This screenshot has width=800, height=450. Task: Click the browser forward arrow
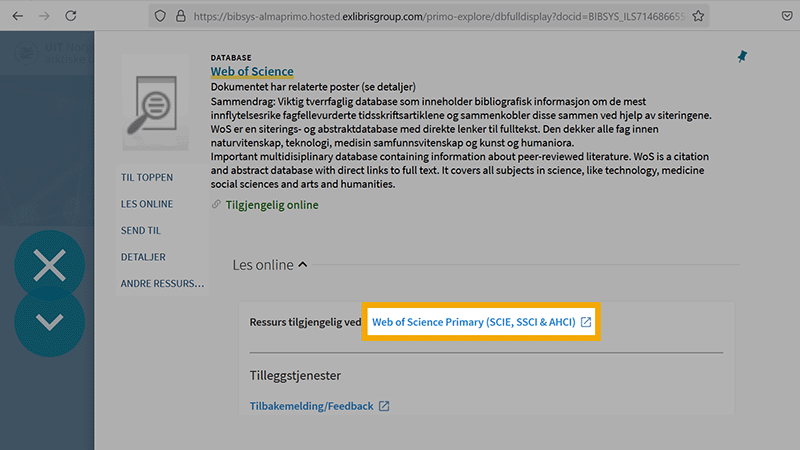[x=43, y=16]
